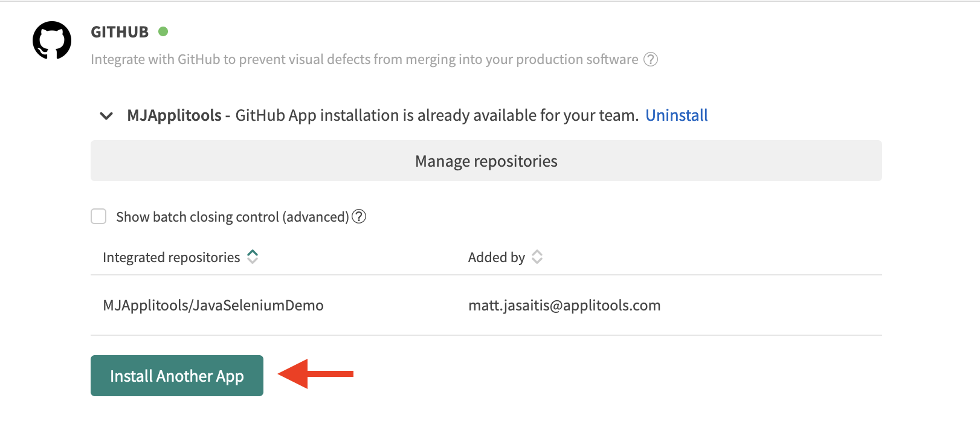
Task: Open help icon next to batch closing control
Action: point(359,216)
